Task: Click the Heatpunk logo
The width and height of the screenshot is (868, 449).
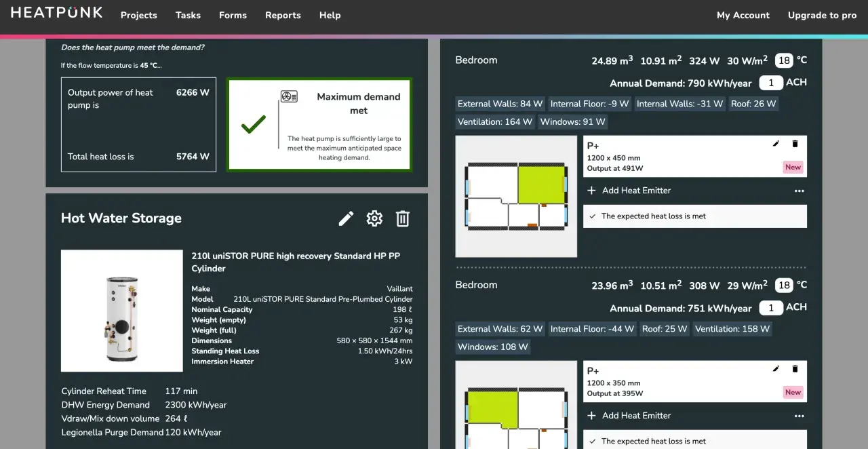Action: [57, 12]
